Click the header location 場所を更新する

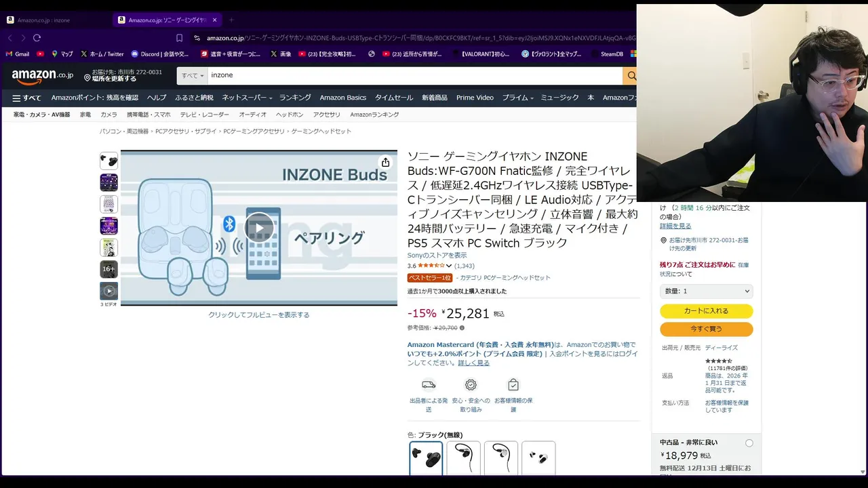point(114,79)
